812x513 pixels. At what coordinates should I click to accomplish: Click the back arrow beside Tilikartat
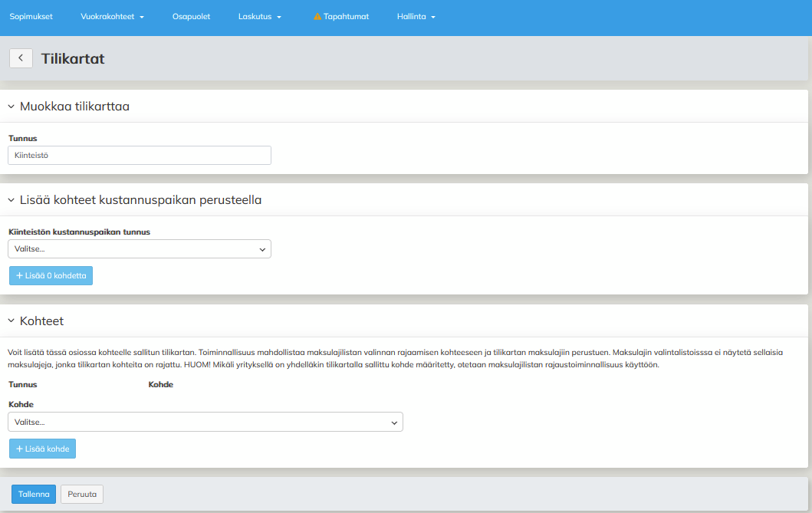pos(21,58)
